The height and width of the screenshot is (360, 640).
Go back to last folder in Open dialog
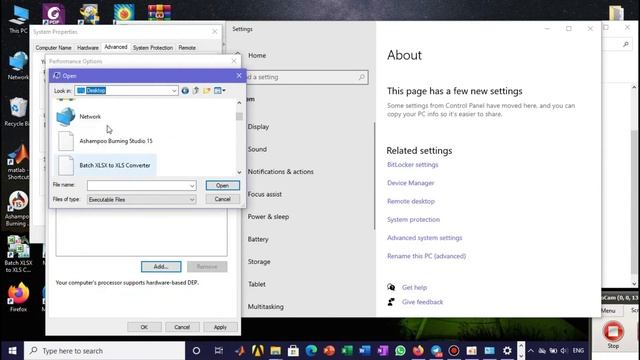coord(185,91)
